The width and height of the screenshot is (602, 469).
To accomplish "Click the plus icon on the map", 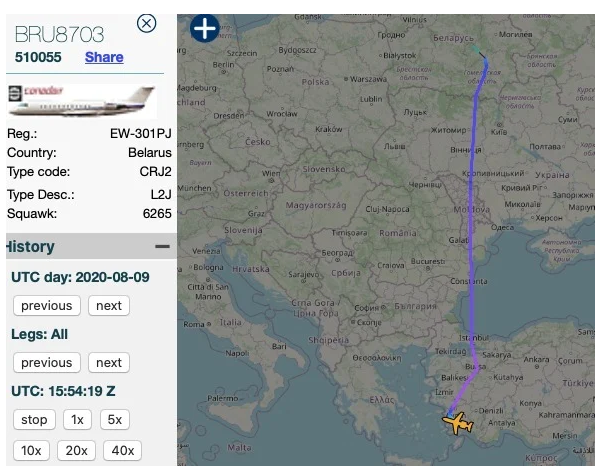I will point(204,28).
